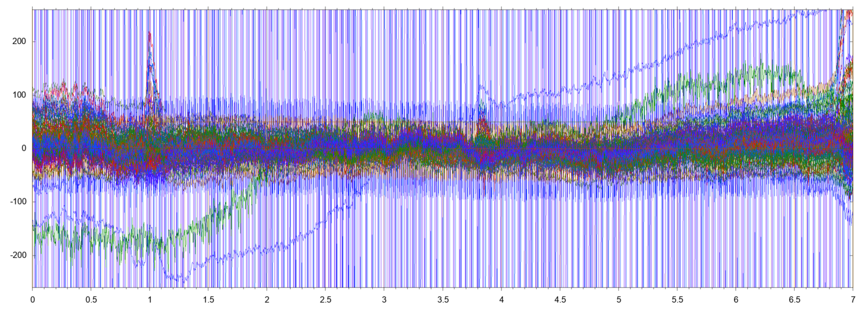Click the x-axis tick label 4
868x310 pixels.
(501, 299)
